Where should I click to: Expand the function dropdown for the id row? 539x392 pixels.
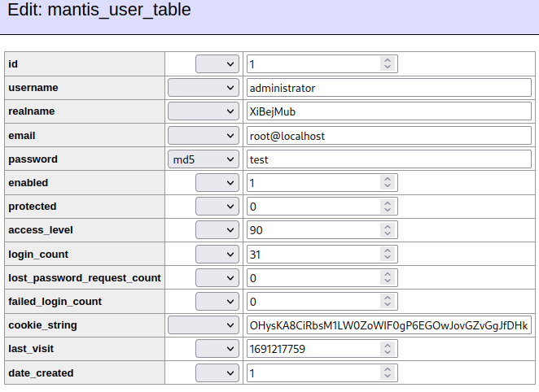[x=217, y=64]
